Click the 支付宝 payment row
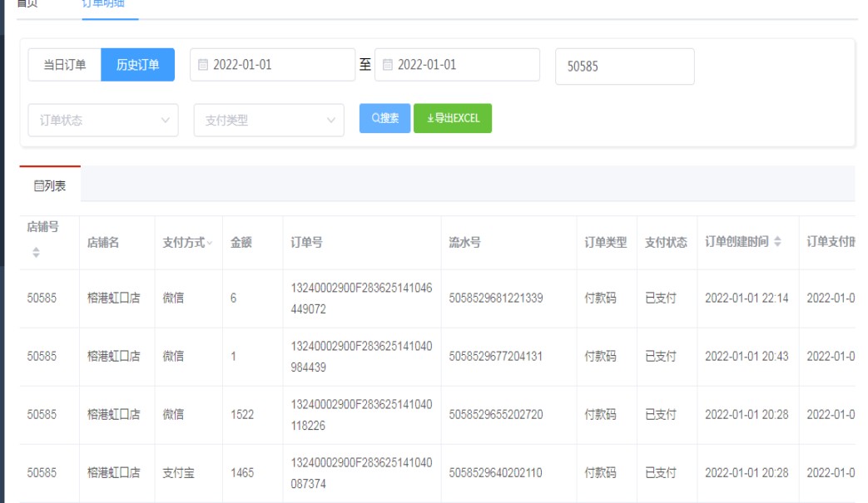Screen dimensions: 868x503 178,472
